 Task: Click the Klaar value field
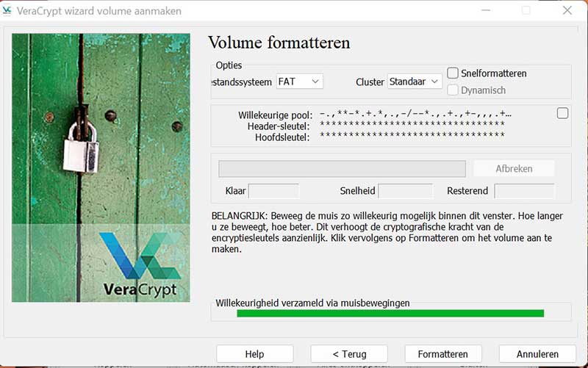[273, 191]
